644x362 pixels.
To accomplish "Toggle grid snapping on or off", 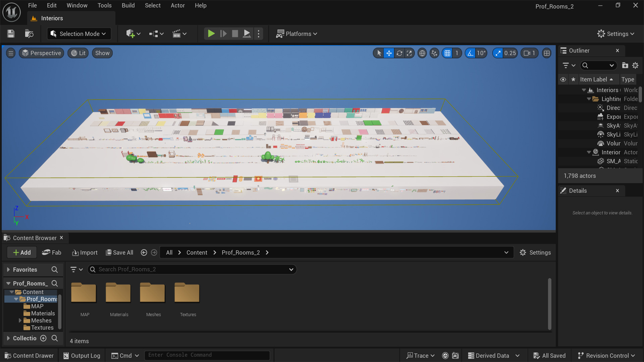I will coord(447,53).
